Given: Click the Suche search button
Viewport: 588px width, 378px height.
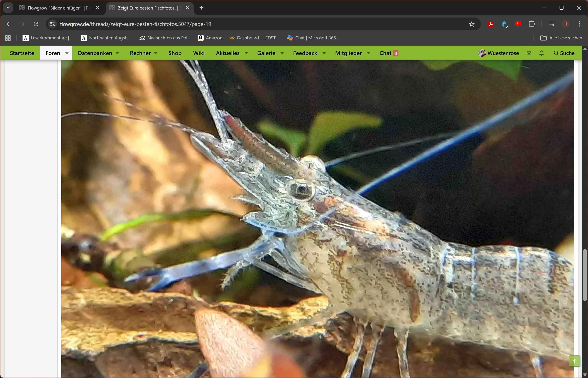Looking at the screenshot, I should click(564, 53).
